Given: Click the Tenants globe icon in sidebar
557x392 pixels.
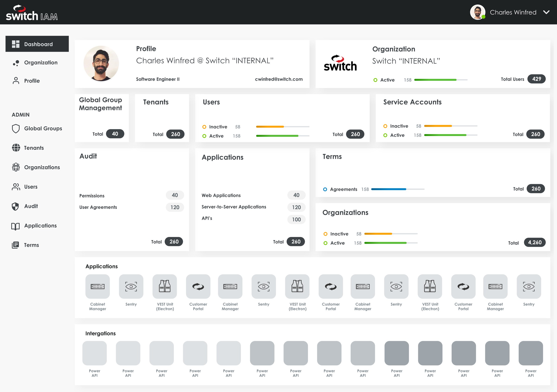Looking at the screenshot, I should [16, 148].
